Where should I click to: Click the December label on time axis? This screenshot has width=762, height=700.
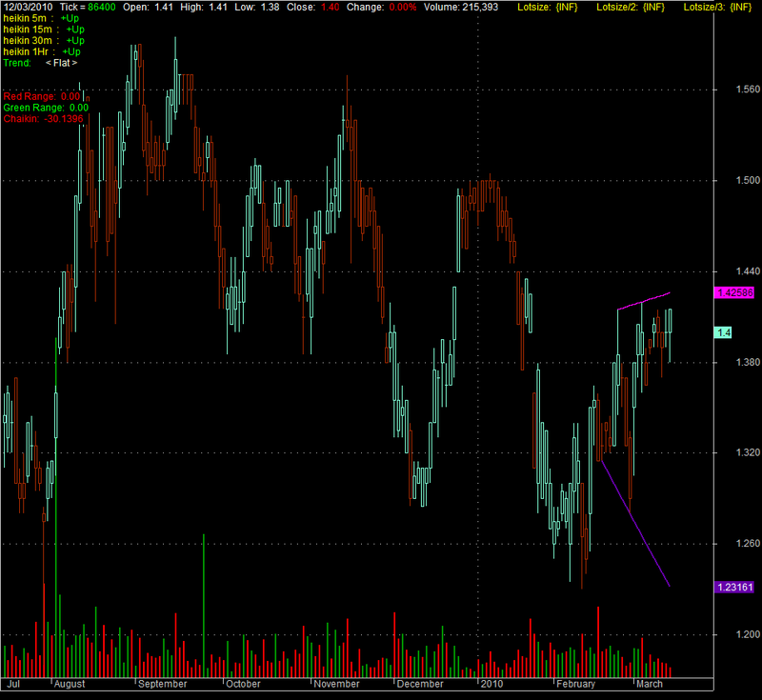(x=420, y=684)
